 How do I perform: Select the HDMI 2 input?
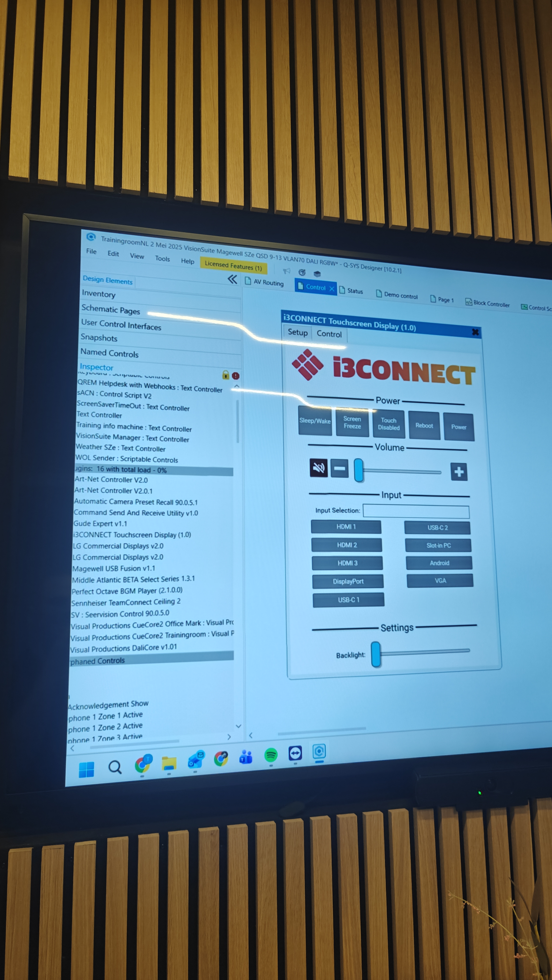pos(346,545)
